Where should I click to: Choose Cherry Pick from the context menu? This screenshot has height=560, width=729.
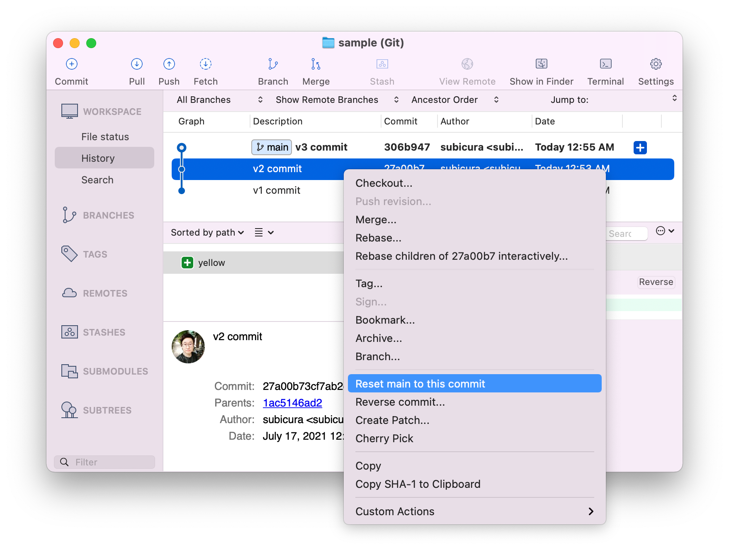coord(475,439)
